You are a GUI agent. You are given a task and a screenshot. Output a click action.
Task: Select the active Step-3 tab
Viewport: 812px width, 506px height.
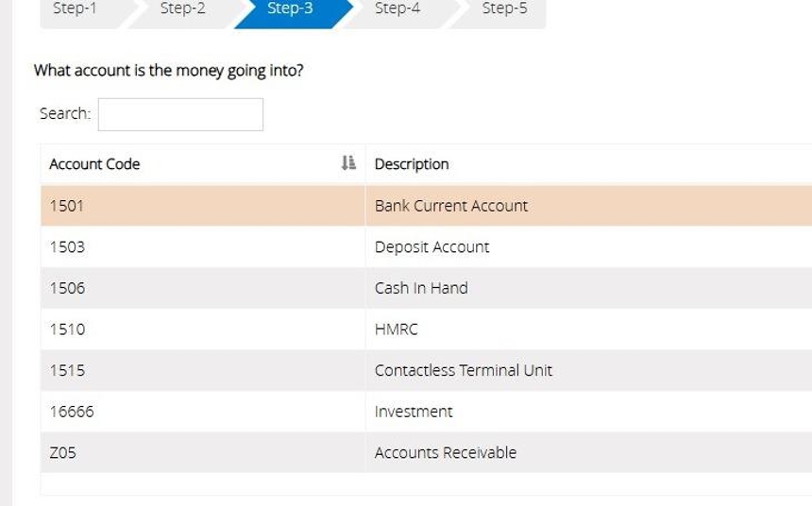click(x=290, y=9)
